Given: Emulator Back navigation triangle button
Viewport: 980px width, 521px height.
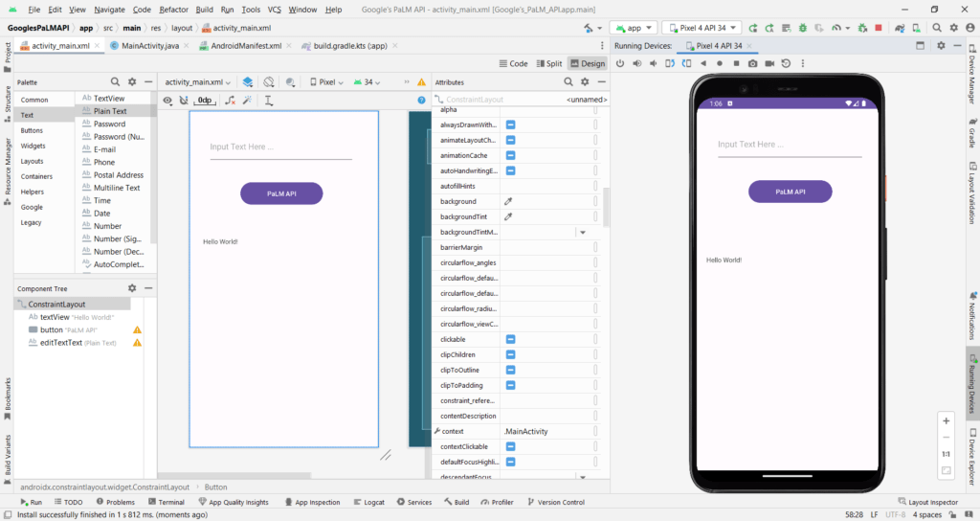Looking at the screenshot, I should [703, 64].
